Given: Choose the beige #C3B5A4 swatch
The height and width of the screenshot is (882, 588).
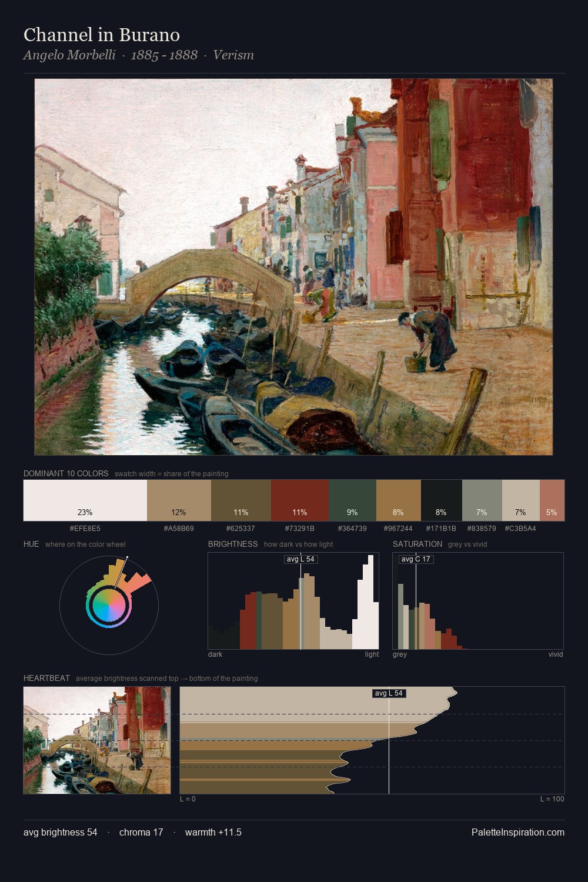Looking at the screenshot, I should point(521,500).
